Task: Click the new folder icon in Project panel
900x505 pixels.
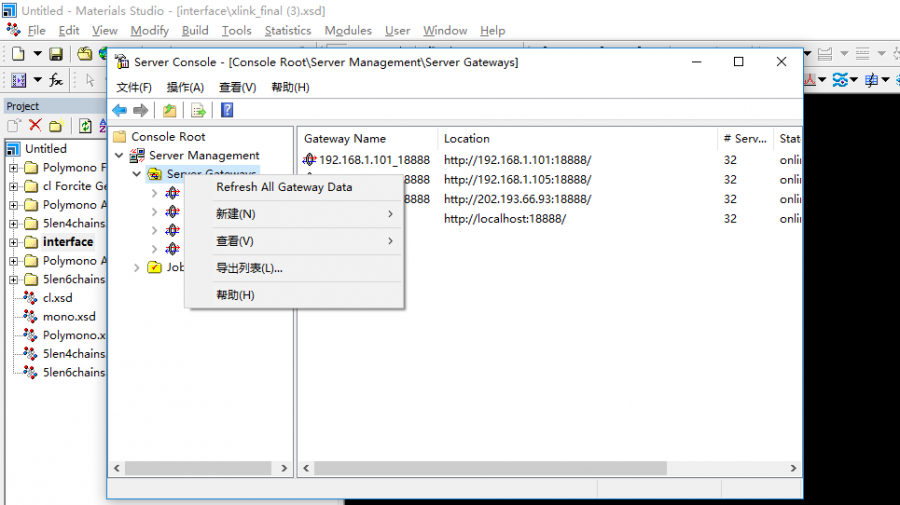Action: pyautogui.click(x=56, y=126)
